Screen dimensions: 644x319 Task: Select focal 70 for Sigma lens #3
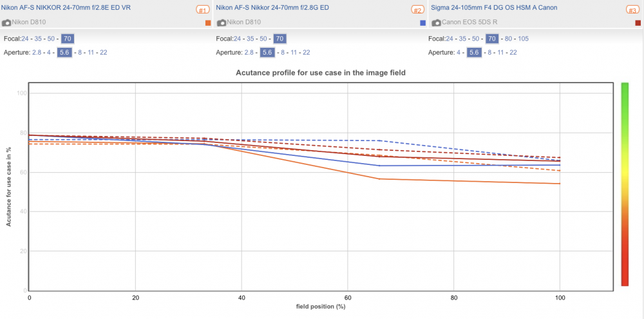[x=492, y=39]
